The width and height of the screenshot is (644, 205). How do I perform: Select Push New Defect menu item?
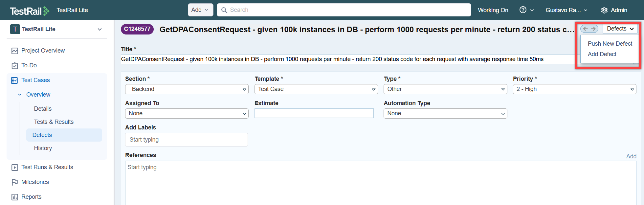[x=610, y=44]
